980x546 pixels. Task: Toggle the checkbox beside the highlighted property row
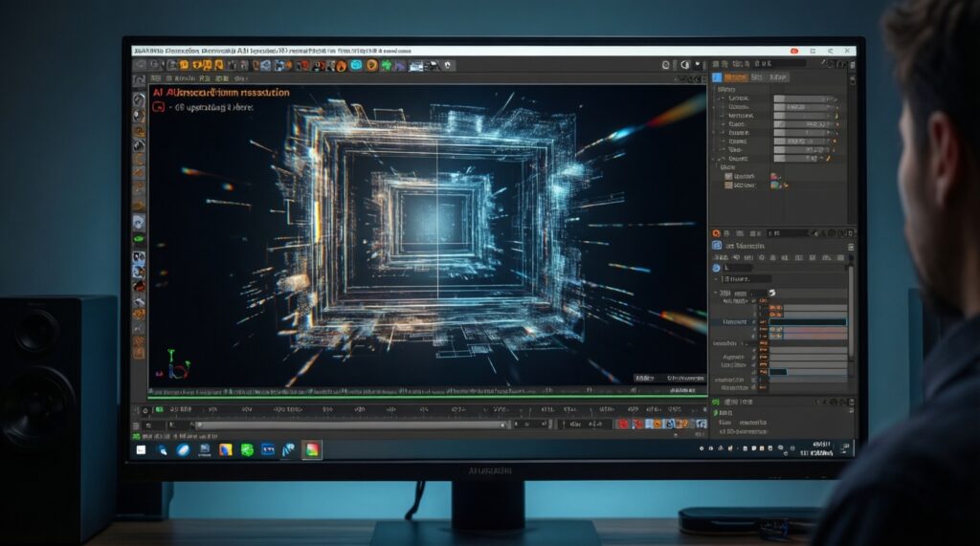(x=763, y=322)
